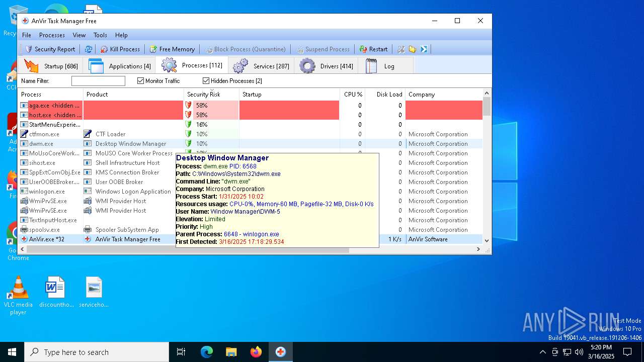Click Free Memory button

[x=172, y=49]
